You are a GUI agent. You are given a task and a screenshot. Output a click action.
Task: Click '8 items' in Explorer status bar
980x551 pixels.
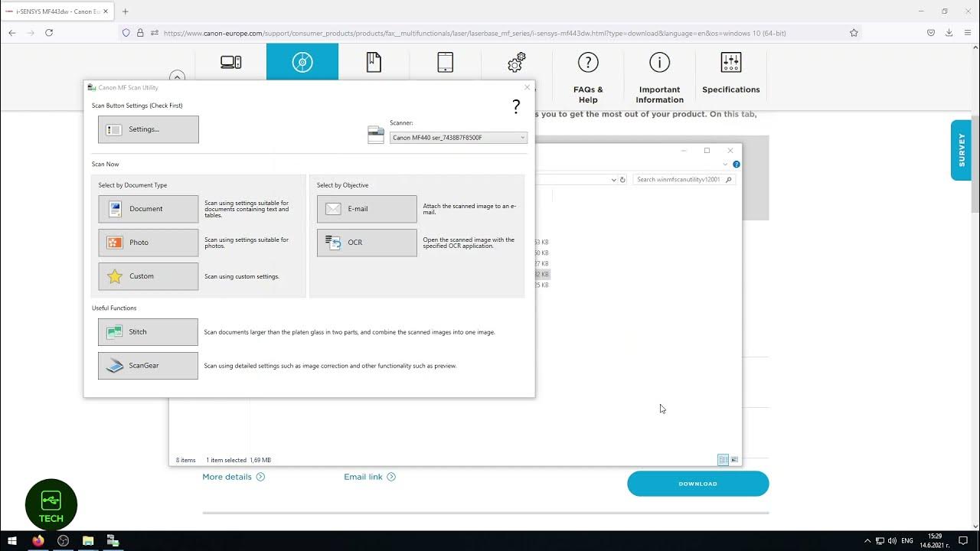(186, 460)
